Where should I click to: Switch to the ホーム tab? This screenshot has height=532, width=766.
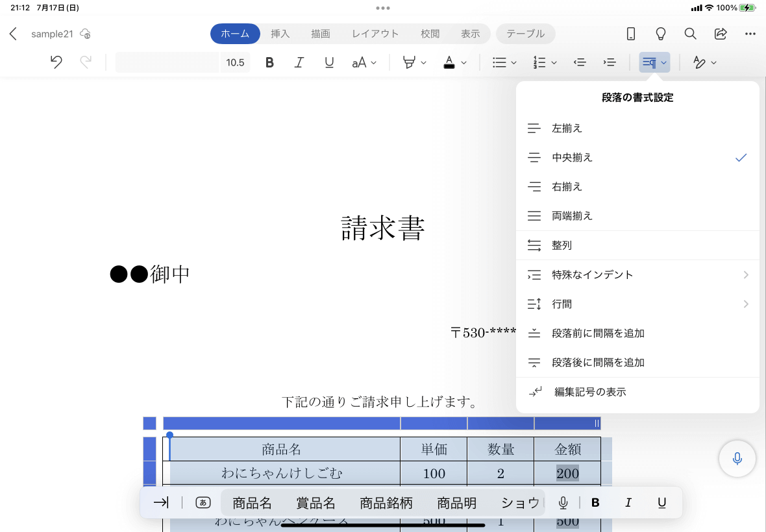click(235, 34)
